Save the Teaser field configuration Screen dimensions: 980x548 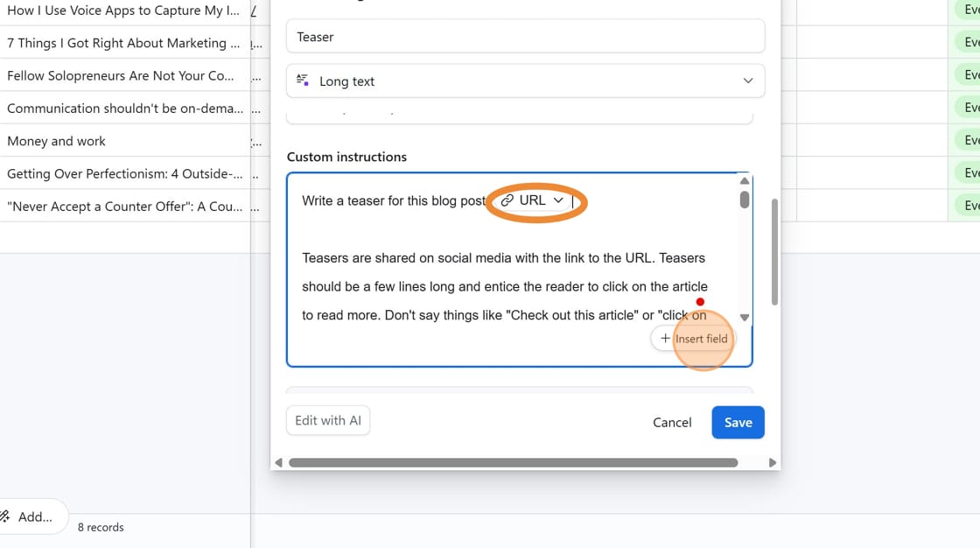coord(738,422)
